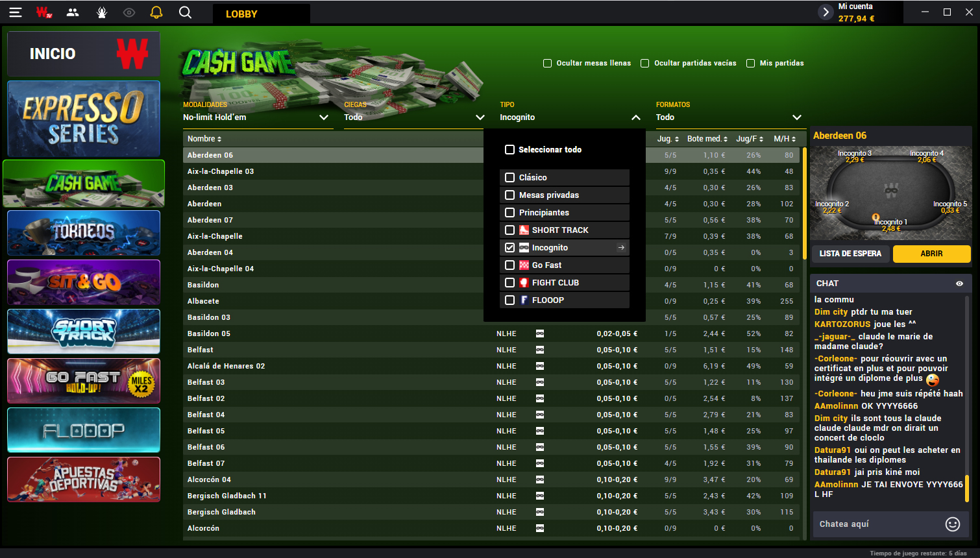
Task: Toggle chat visibility eye icon
Action: click(x=959, y=284)
